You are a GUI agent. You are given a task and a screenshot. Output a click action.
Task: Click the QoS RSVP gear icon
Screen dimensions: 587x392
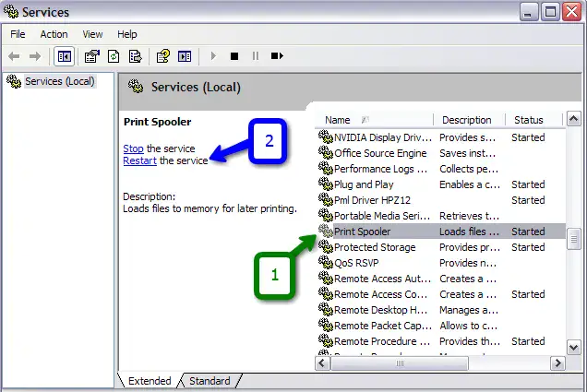coord(326,263)
